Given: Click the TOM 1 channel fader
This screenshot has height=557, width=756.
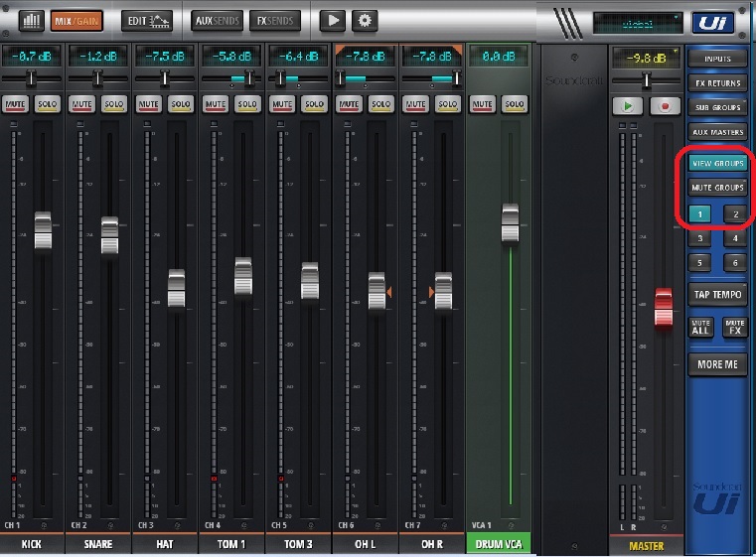Looking at the screenshot, I should (x=243, y=276).
